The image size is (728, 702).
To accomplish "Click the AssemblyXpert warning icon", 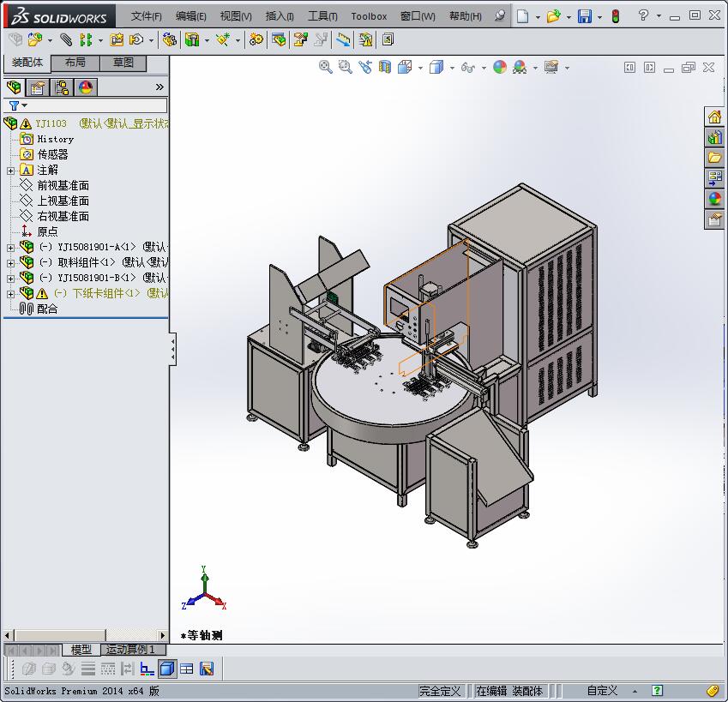I will point(366,40).
